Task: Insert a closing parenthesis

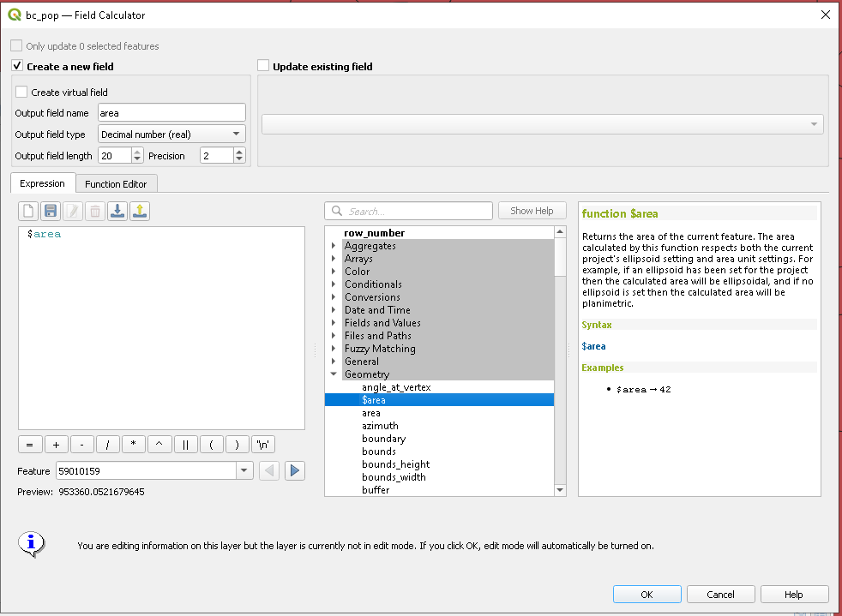Action: pos(237,445)
